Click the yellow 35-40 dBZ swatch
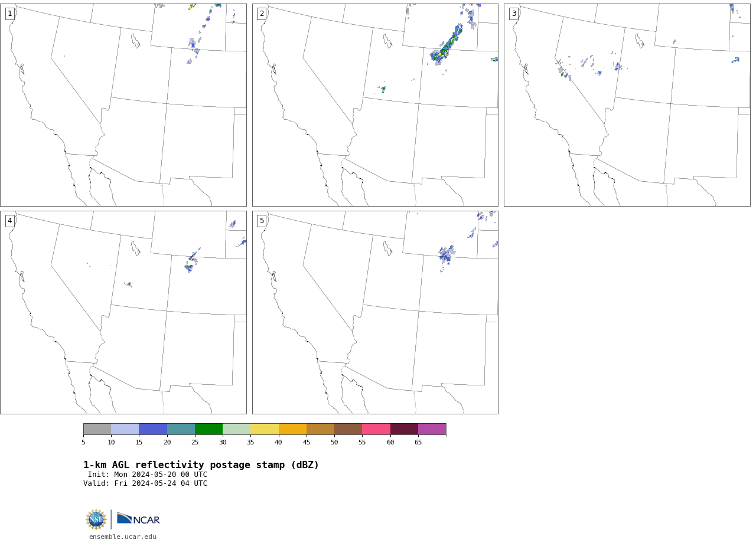This screenshot has height=543, width=756. [x=265, y=429]
